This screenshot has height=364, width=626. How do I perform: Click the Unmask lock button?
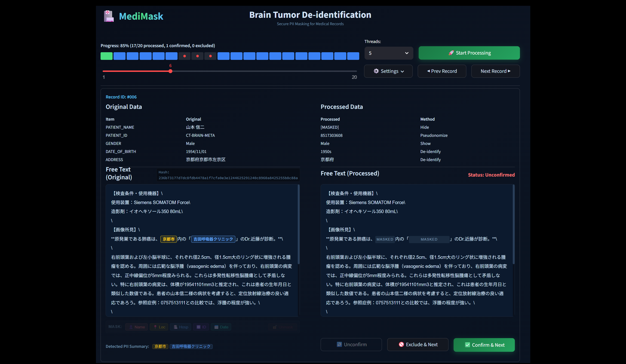click(283, 327)
